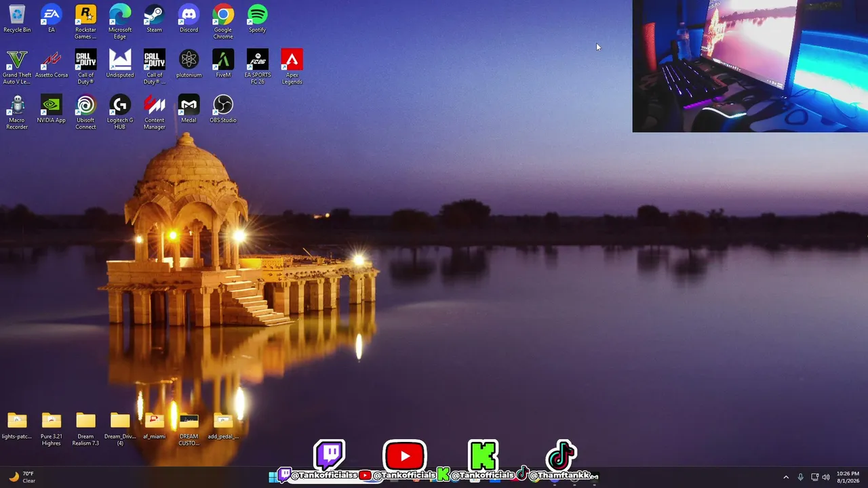This screenshot has width=868, height=488.
Task: Open the NVIDIA App shortcut
Action: pyautogui.click(x=52, y=108)
